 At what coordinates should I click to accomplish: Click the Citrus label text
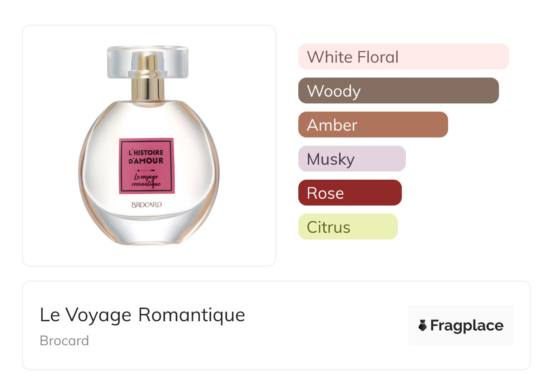coord(329,227)
